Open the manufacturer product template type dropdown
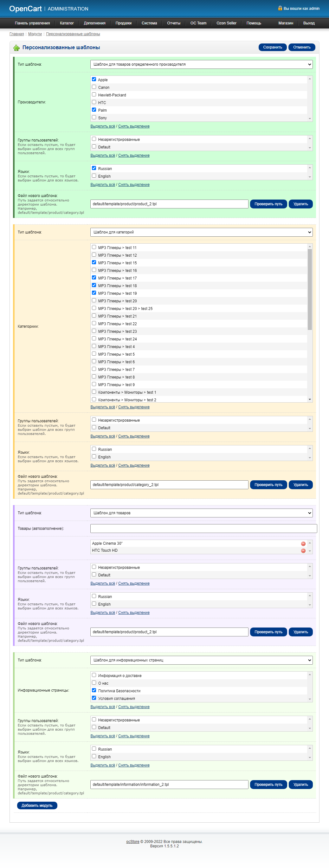329x868 pixels. coord(201,64)
